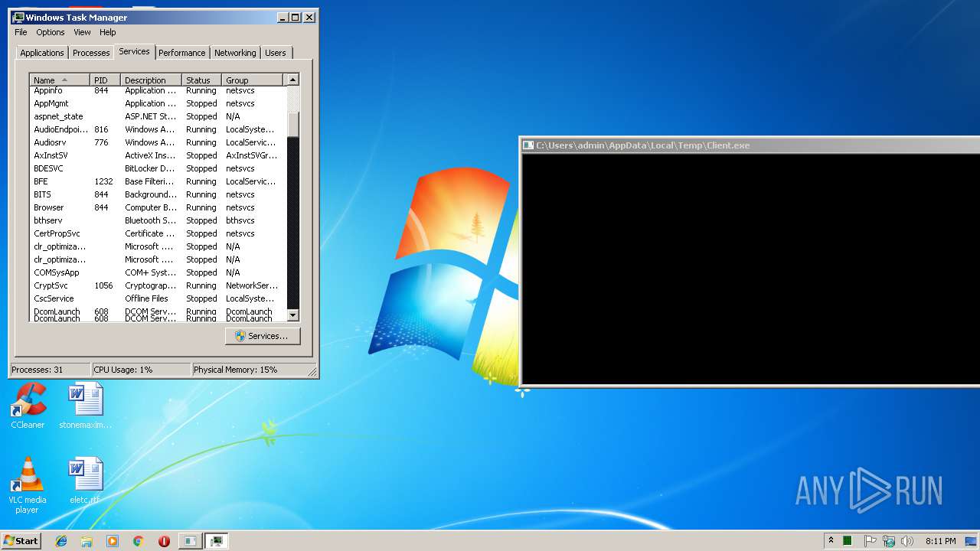Click the green CPU meter tray icon
Viewport: 980px width, 551px height.
(848, 541)
